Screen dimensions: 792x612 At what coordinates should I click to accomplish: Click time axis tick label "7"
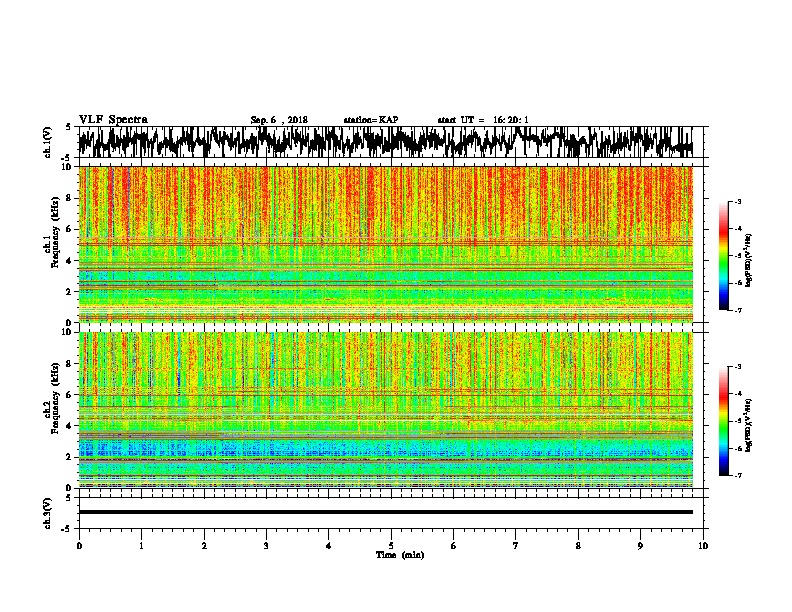516,546
